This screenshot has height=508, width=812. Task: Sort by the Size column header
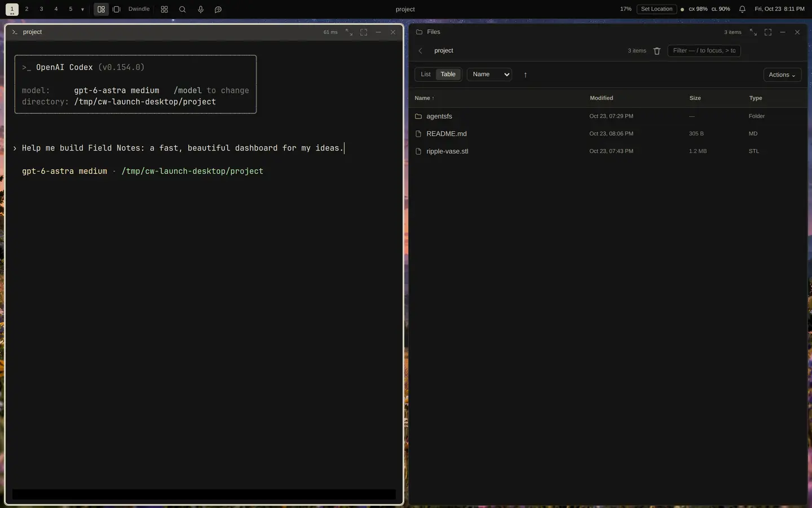[x=695, y=98]
